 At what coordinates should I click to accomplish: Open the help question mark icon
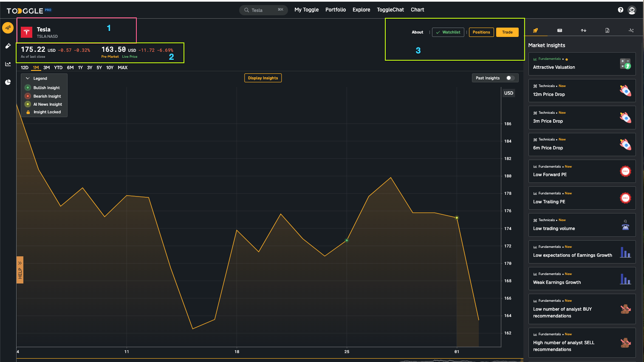coord(621,10)
